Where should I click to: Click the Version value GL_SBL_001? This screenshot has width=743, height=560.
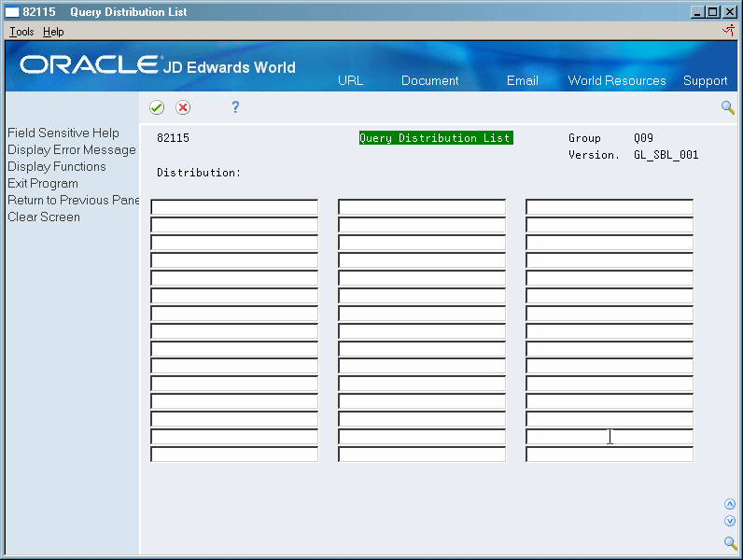[x=666, y=155]
